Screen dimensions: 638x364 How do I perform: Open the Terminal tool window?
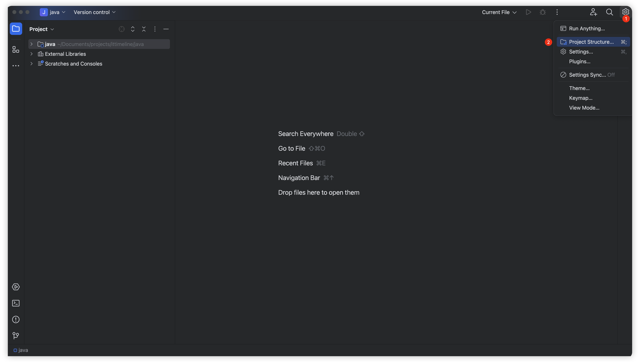16,303
